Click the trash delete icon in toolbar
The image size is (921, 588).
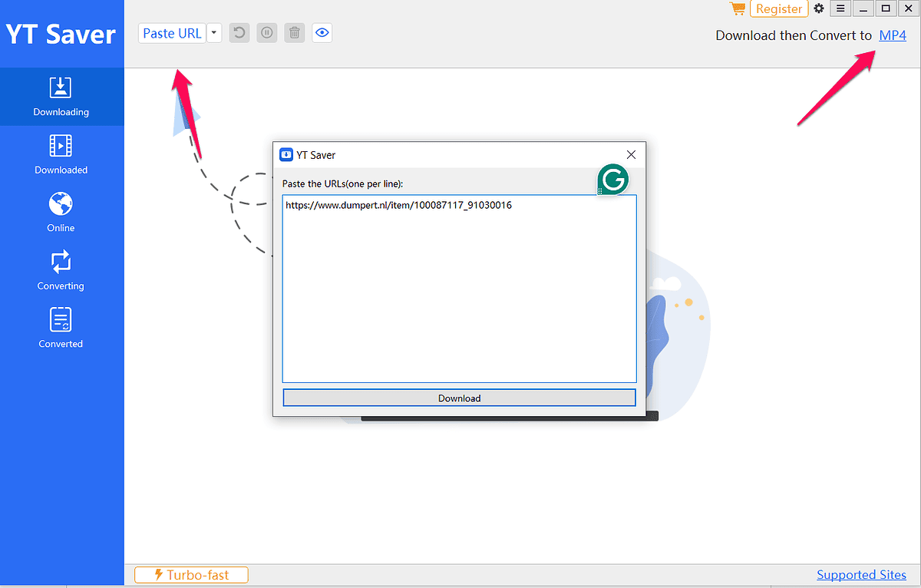click(294, 33)
